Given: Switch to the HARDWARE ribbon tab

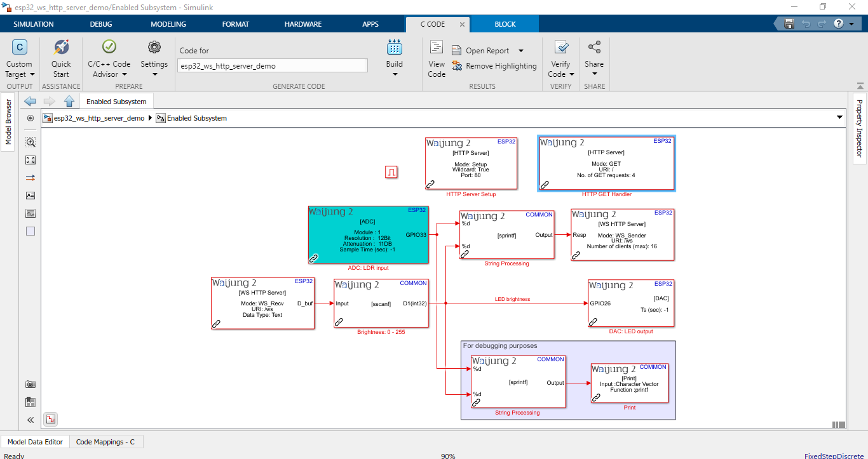Looking at the screenshot, I should click(303, 24).
